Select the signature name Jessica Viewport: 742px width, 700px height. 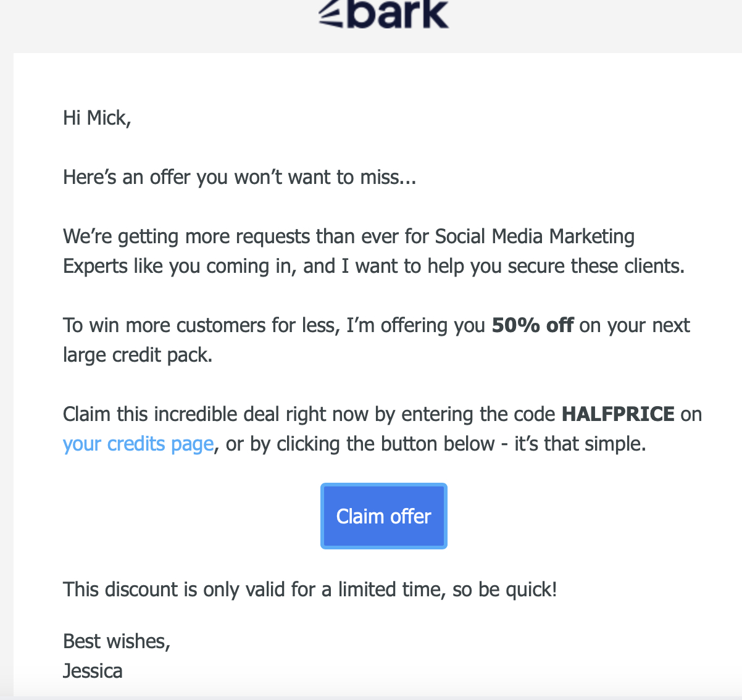coord(93,671)
